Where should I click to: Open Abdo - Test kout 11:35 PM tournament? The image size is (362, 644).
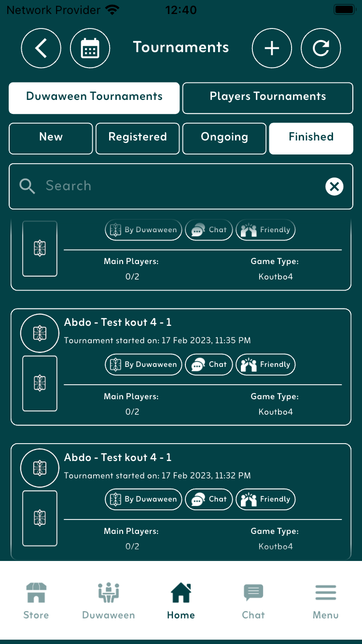coord(118,322)
